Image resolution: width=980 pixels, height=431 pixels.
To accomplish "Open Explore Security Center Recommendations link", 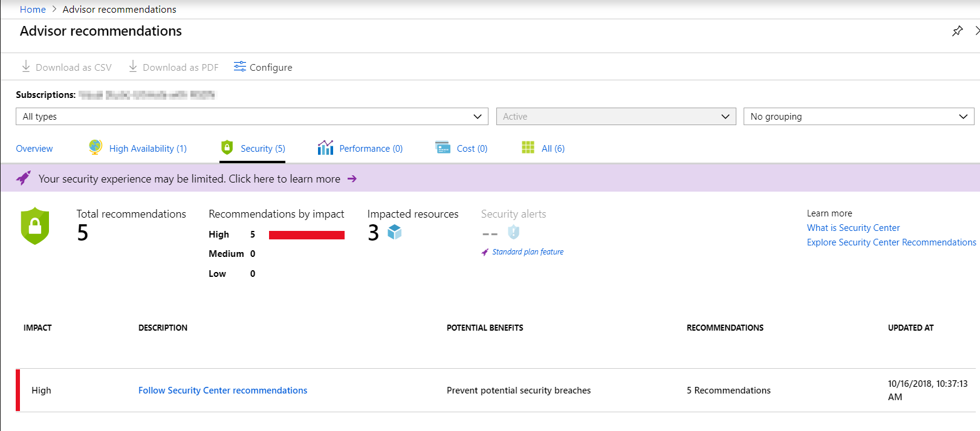I will click(891, 242).
